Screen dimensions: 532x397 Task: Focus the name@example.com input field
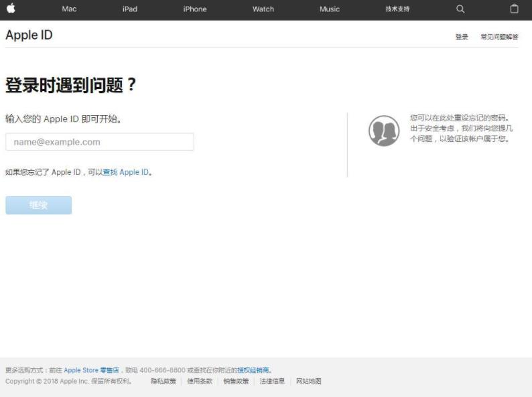(100, 142)
